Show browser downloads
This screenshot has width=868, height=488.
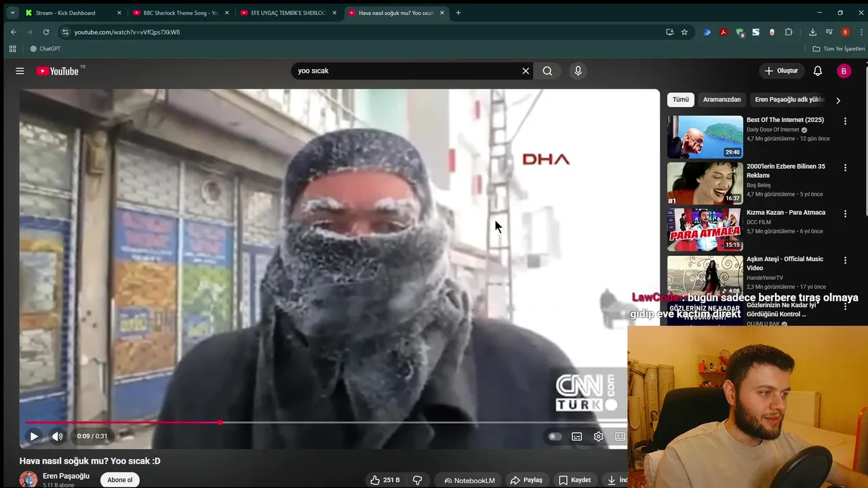812,32
